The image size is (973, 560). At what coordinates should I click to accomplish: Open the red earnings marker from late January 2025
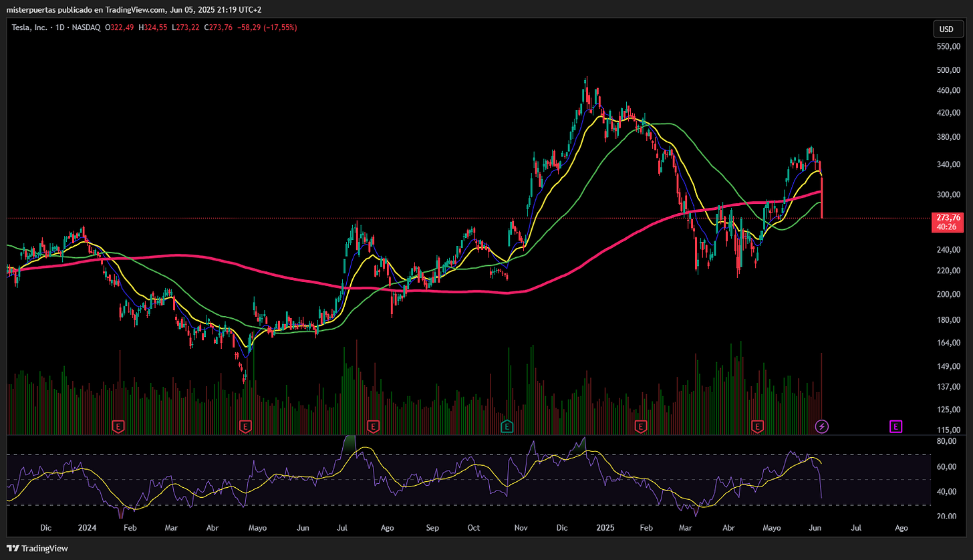click(641, 426)
